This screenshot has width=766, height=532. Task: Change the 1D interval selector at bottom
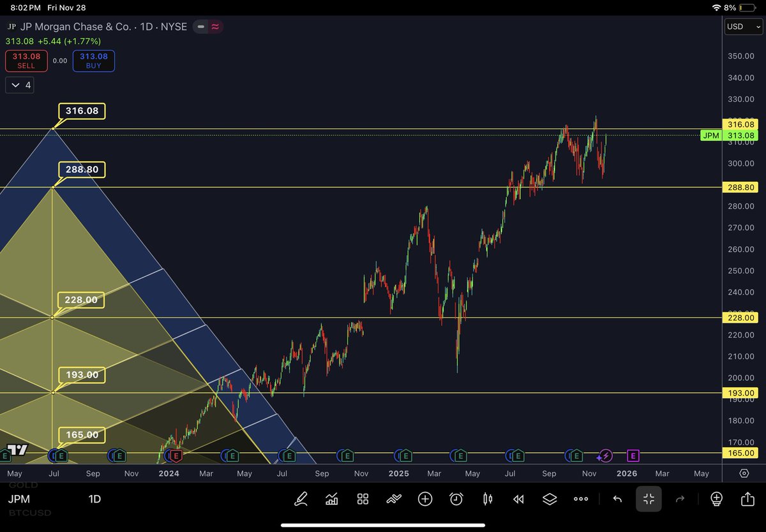pos(94,499)
